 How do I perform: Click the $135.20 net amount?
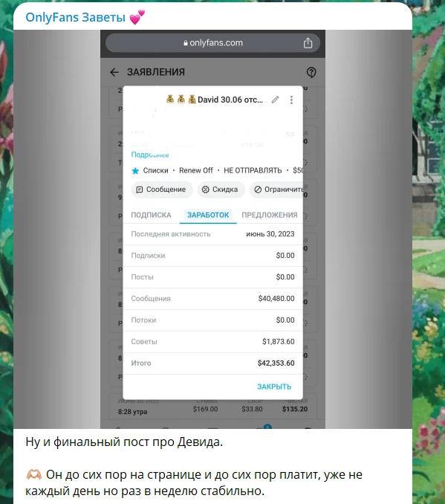click(x=295, y=409)
